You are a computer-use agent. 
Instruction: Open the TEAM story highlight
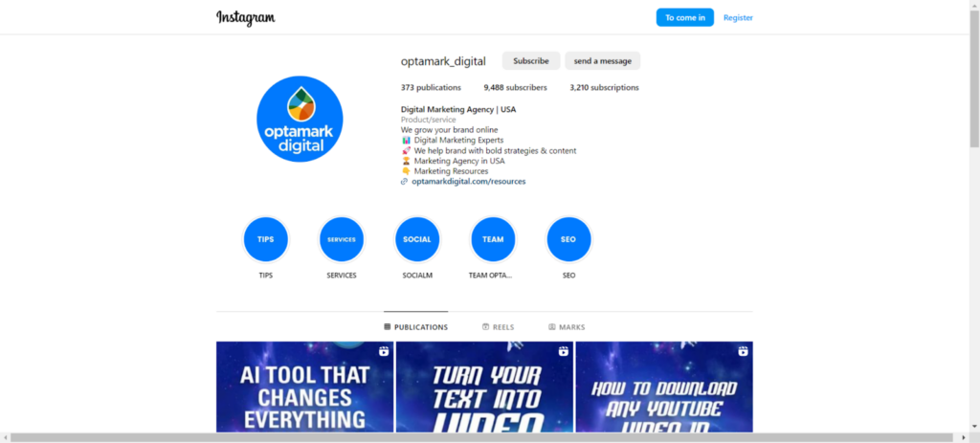493,239
